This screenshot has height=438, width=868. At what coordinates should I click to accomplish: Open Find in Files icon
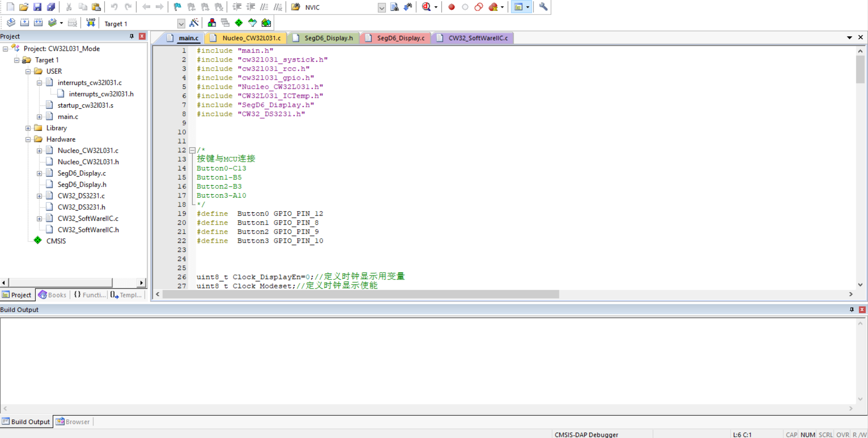click(x=296, y=7)
